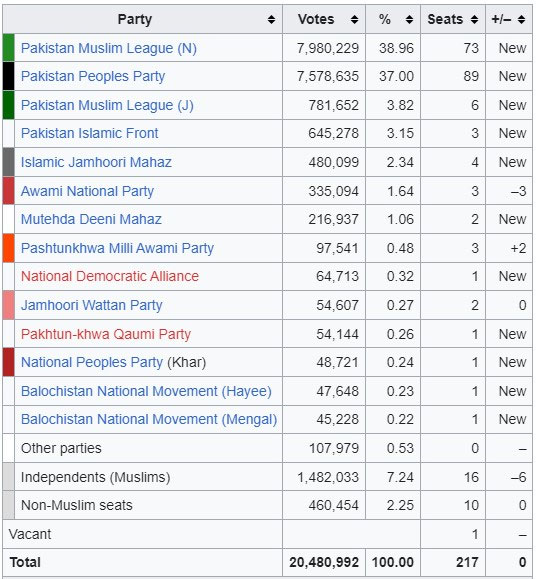540x579 pixels.
Task: Select votes value 781,652
Action: 334,105
